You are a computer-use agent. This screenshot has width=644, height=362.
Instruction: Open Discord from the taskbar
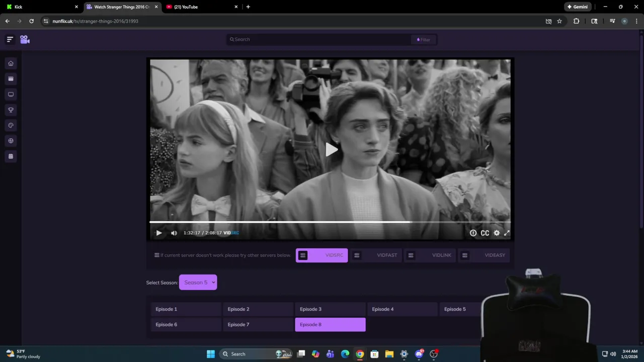(x=419, y=354)
